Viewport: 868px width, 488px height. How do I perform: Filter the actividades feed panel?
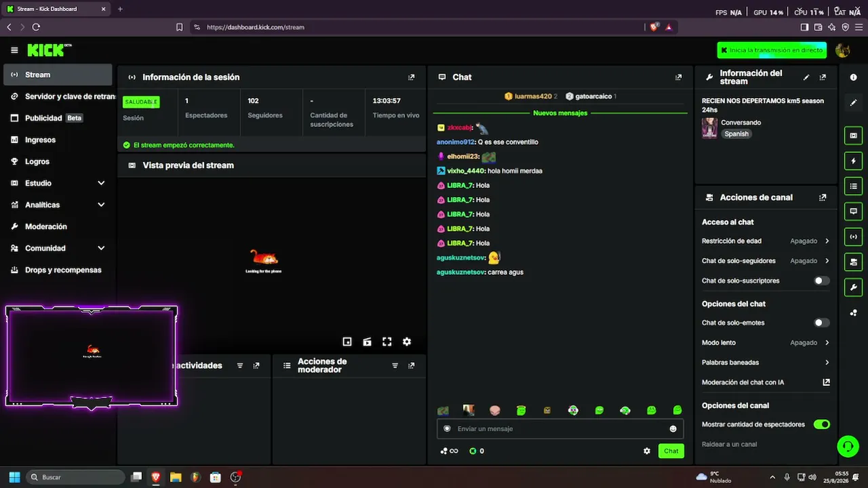[239, 365]
